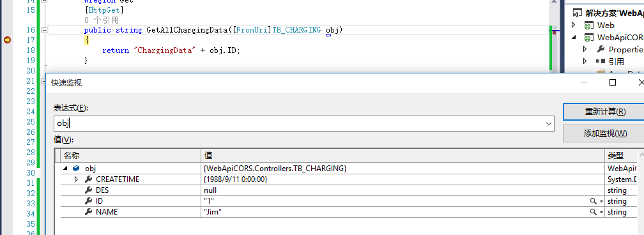Click the [HttpGet] attribute in the code
644x235 pixels.
tap(103, 10)
